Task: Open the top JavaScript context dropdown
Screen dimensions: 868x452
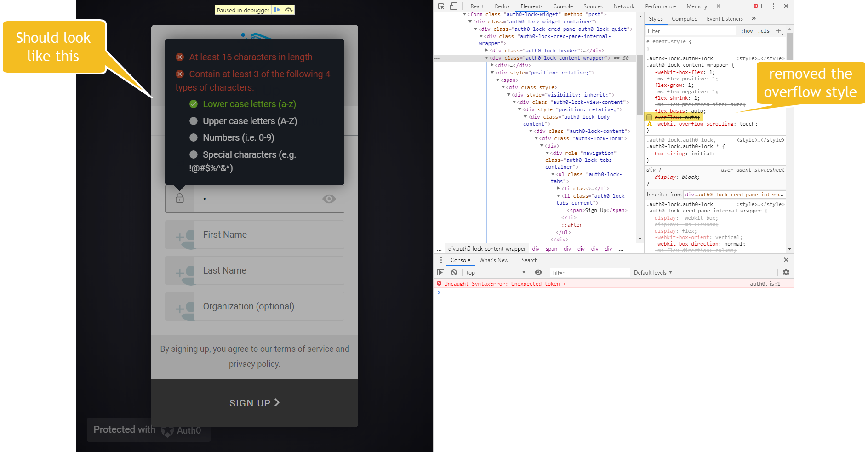Action: [496, 273]
